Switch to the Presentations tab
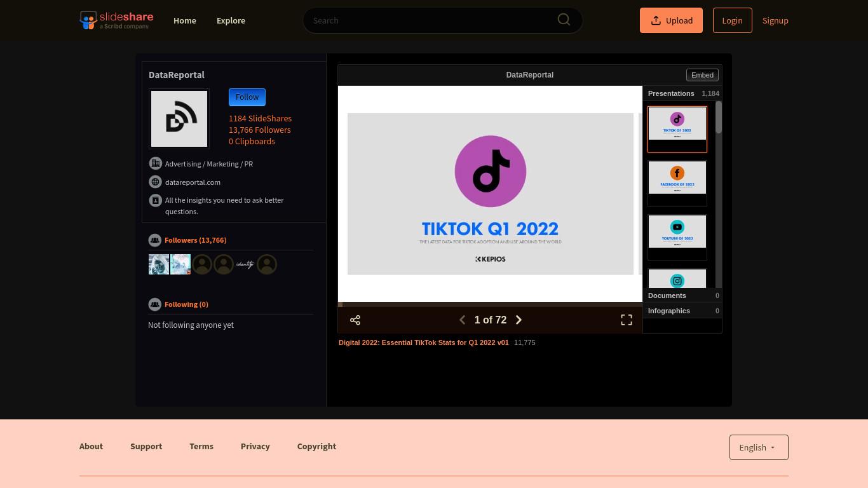This screenshot has height=488, width=868. pos(682,93)
